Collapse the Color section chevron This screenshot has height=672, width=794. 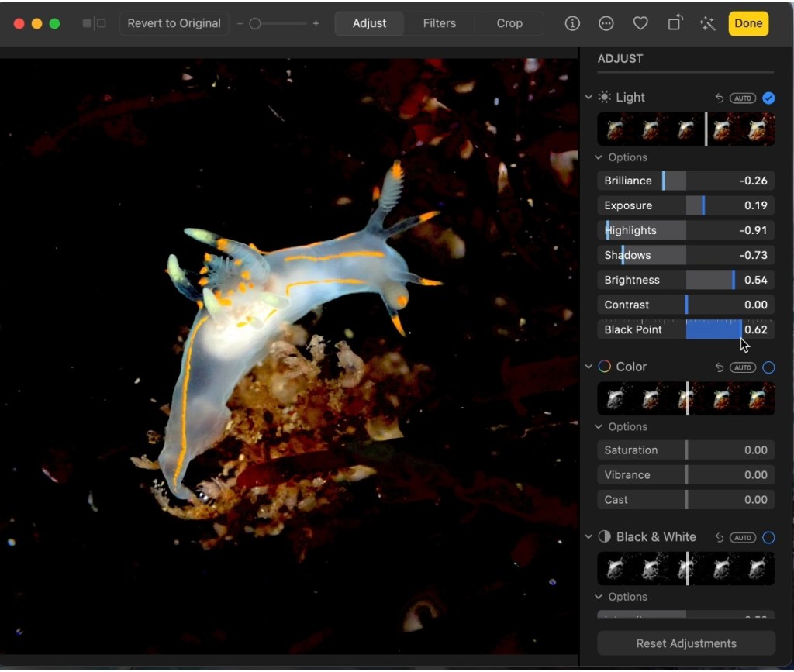coord(588,367)
